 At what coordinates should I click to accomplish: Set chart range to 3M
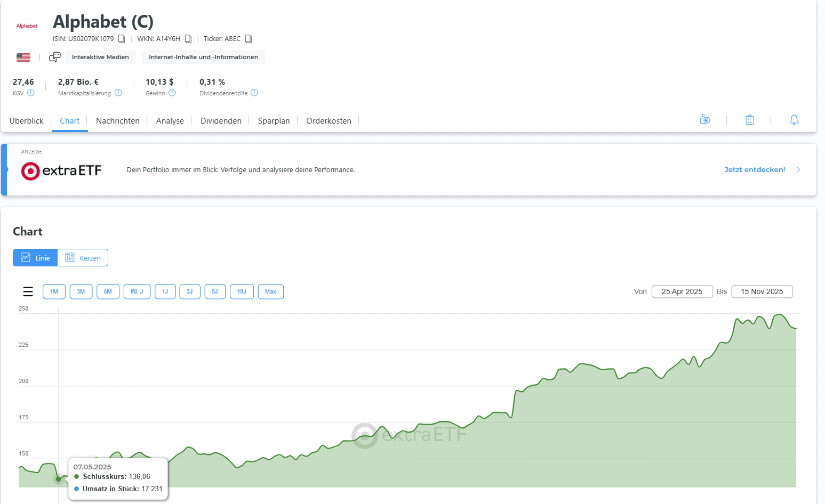click(x=81, y=291)
